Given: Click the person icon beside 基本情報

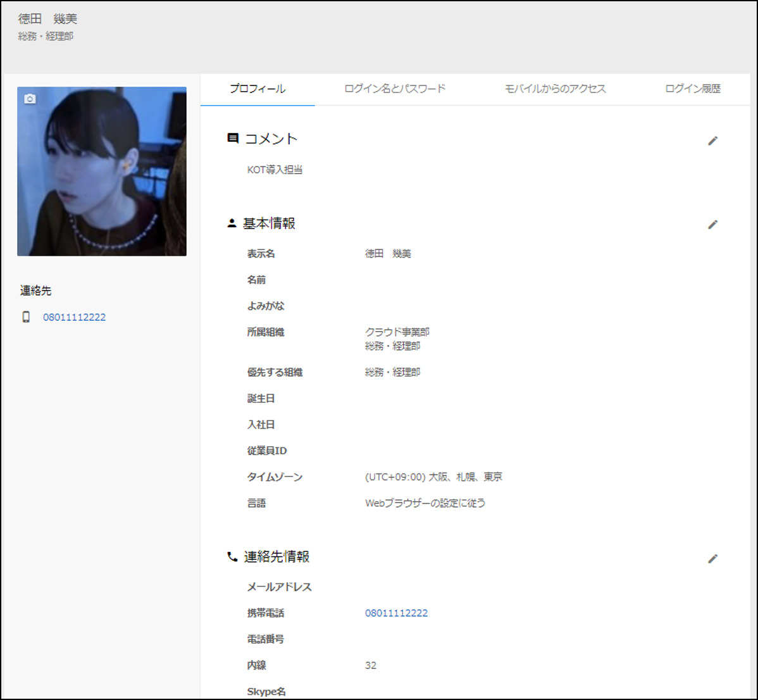Looking at the screenshot, I should [232, 223].
